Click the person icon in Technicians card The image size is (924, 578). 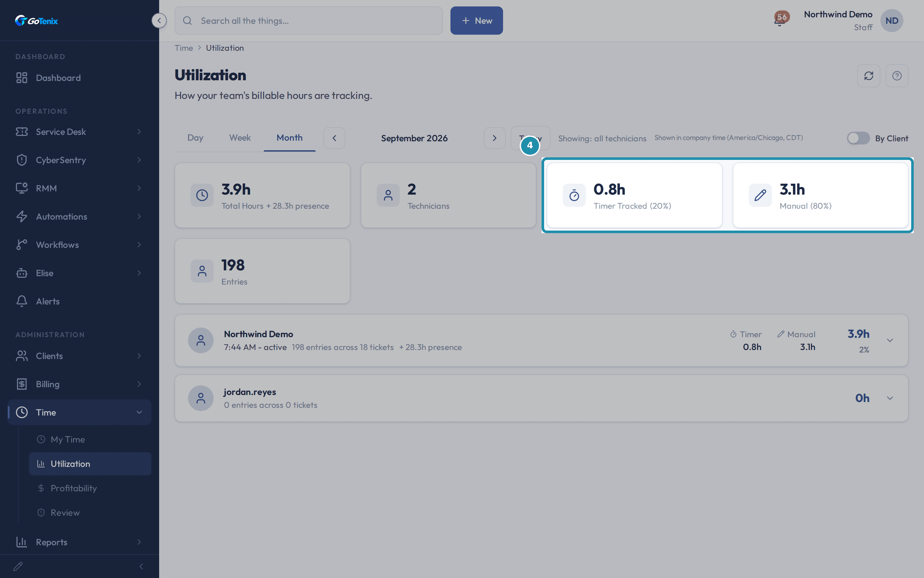point(388,195)
